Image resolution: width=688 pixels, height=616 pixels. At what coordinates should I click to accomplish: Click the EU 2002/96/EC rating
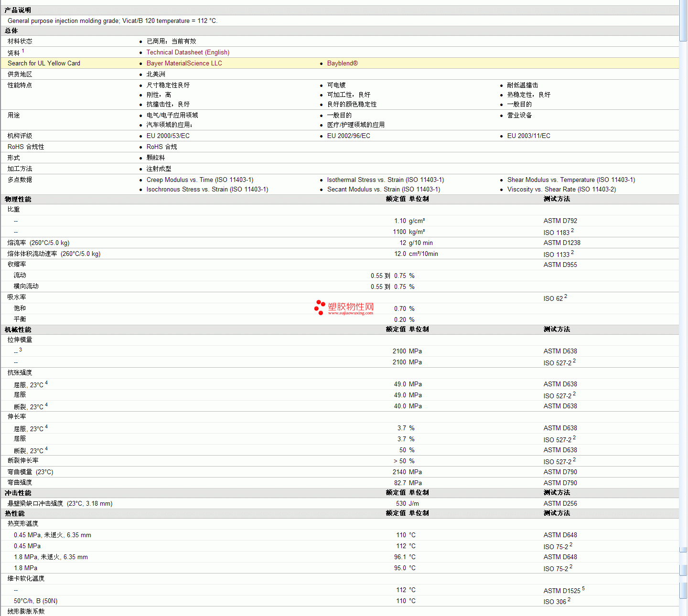349,136
